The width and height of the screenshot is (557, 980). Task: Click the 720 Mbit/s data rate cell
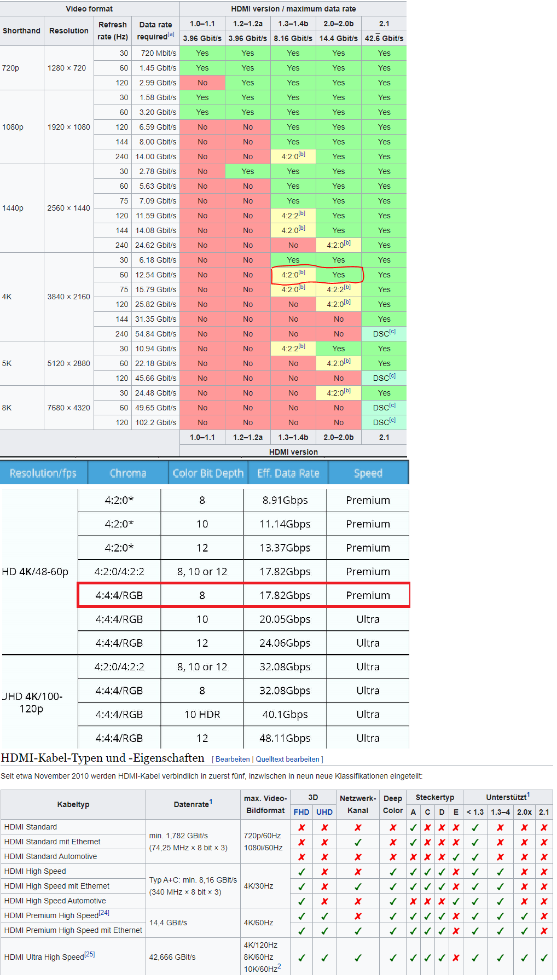(156, 53)
